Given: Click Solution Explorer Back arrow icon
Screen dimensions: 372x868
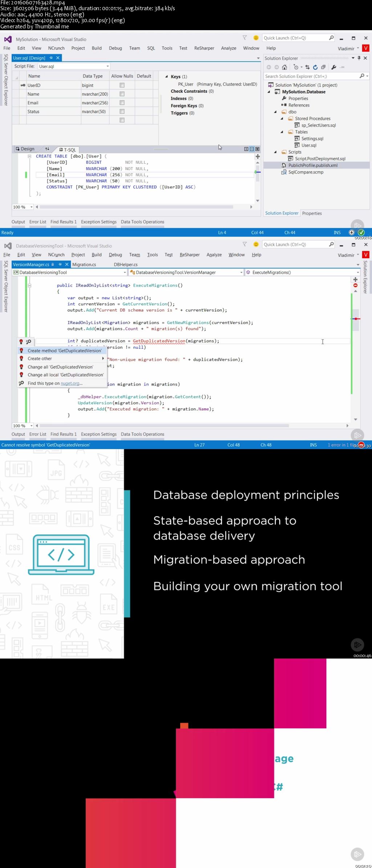Looking at the screenshot, I should (269, 67).
